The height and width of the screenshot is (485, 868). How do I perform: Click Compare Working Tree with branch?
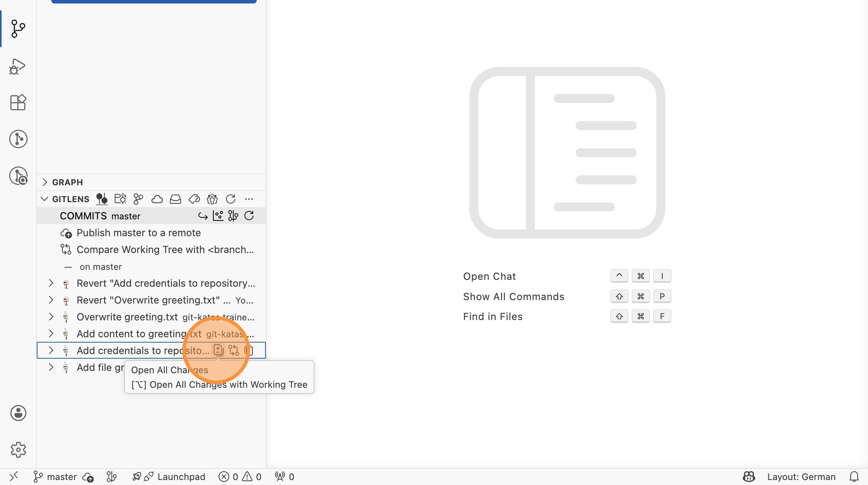click(x=165, y=250)
